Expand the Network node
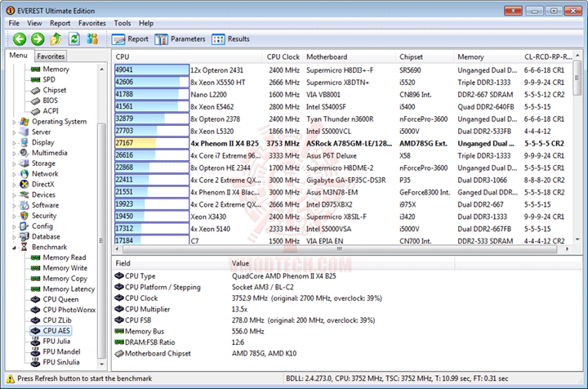The image size is (588, 389). tap(14, 174)
